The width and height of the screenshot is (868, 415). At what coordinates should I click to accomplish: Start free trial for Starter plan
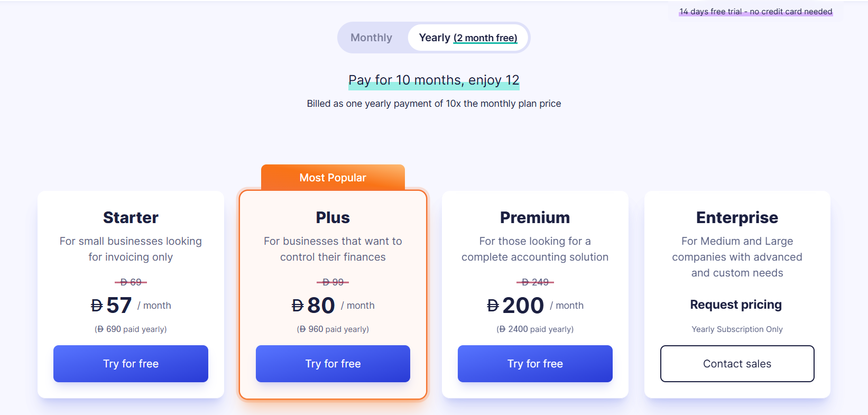(131, 364)
